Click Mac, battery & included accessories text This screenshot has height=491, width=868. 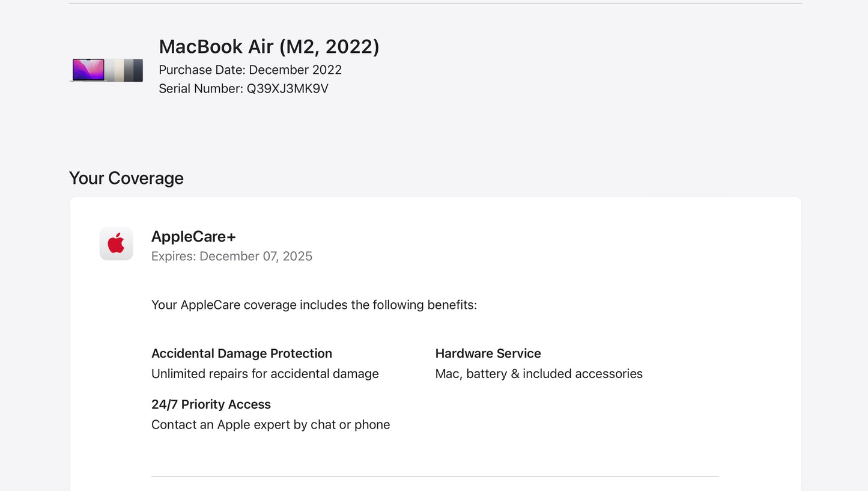[x=539, y=374]
